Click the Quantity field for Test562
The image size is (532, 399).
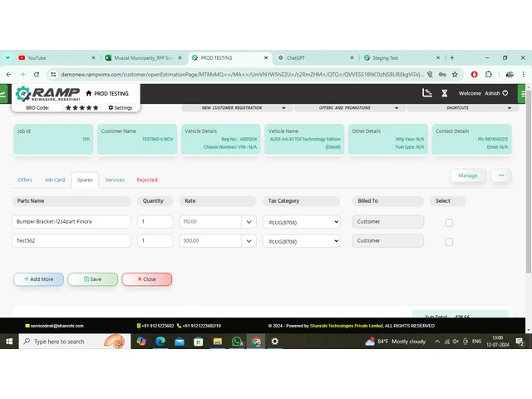[x=155, y=241]
